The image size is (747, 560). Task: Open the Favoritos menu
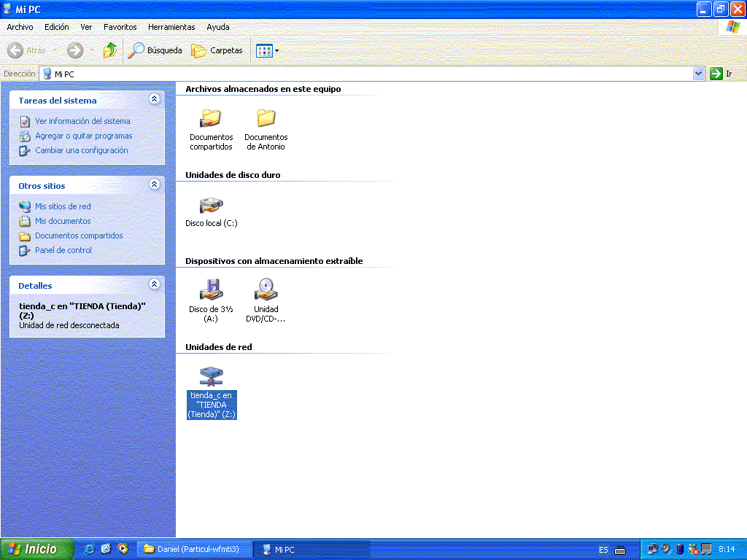(x=120, y=27)
